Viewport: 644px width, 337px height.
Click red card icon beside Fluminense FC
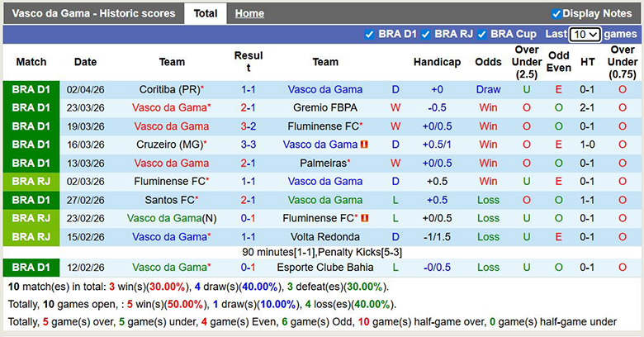point(364,218)
